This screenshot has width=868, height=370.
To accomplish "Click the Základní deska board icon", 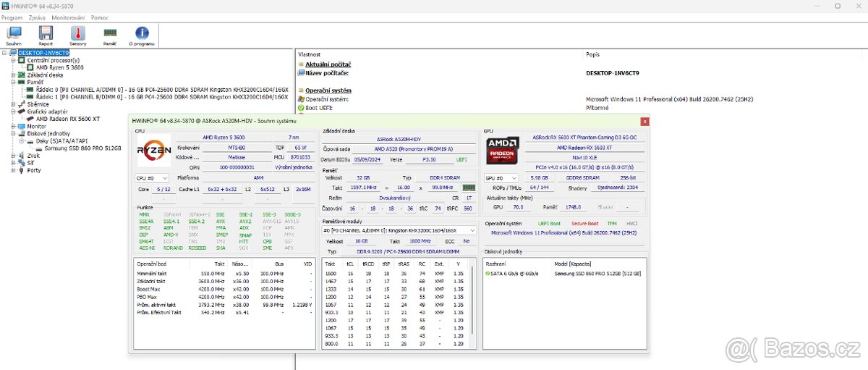I will [x=21, y=75].
